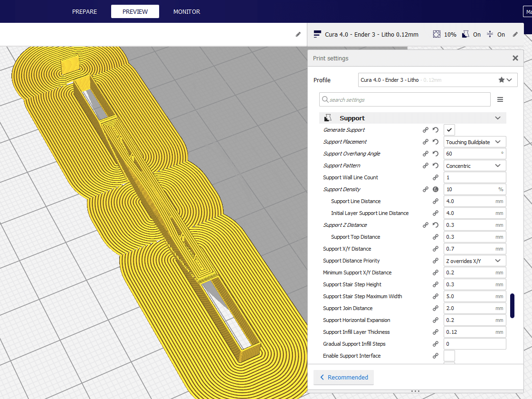
Task: Click the star icon in the Profile field
Action: coord(502,80)
